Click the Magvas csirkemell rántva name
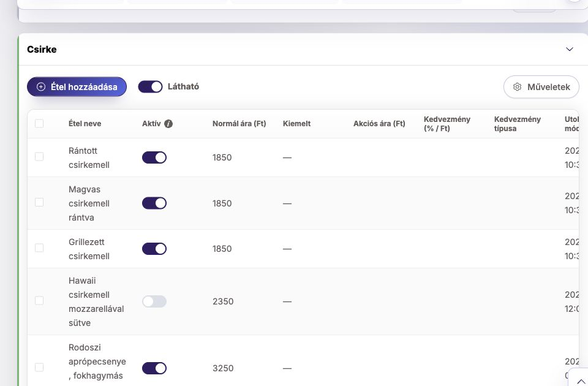 coord(89,203)
